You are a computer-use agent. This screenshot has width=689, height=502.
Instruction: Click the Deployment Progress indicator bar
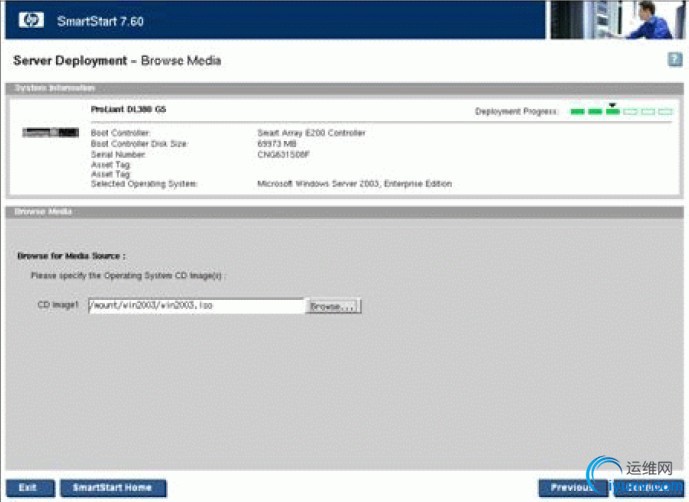(621, 111)
